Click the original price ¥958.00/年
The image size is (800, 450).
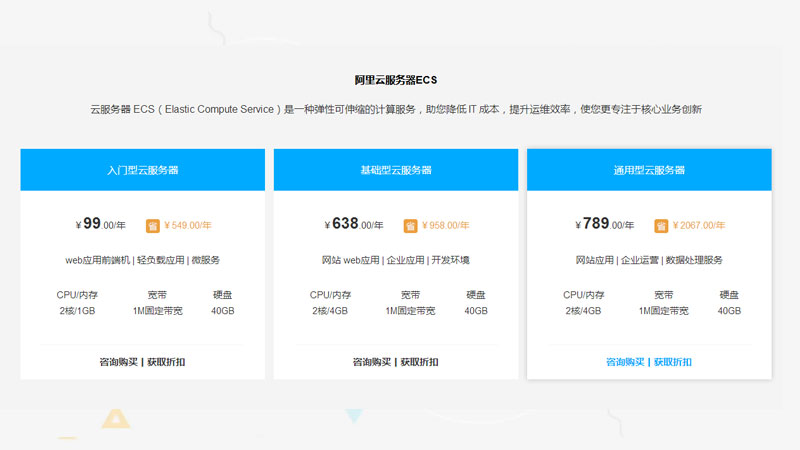click(445, 226)
